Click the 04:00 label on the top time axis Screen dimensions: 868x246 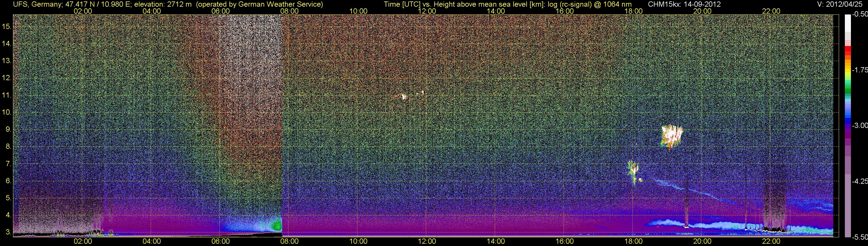click(x=152, y=11)
